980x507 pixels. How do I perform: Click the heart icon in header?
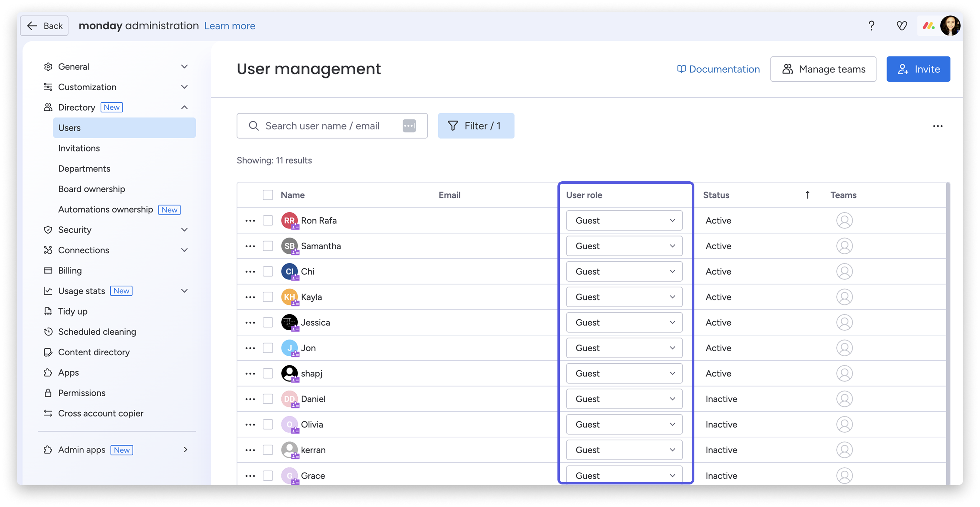pyautogui.click(x=902, y=26)
